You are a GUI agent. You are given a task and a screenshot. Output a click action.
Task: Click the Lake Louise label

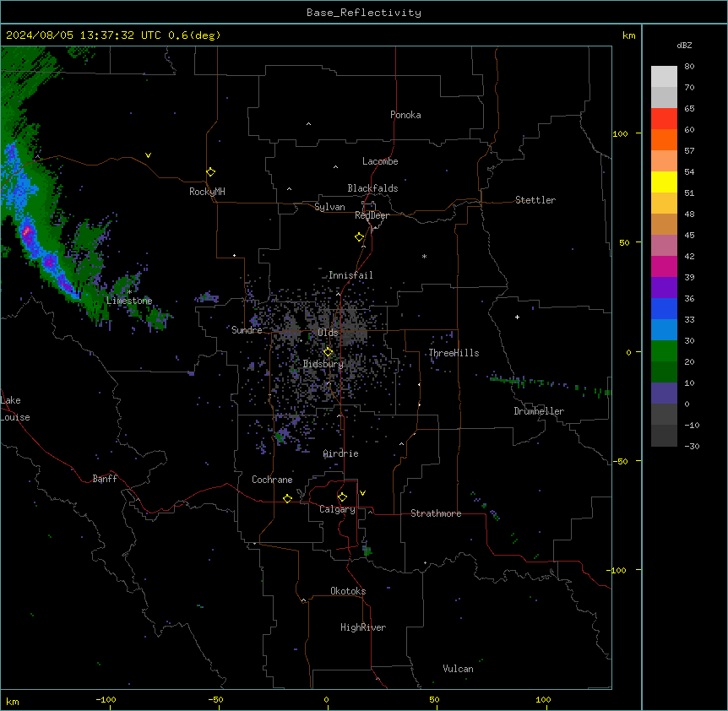point(15,409)
